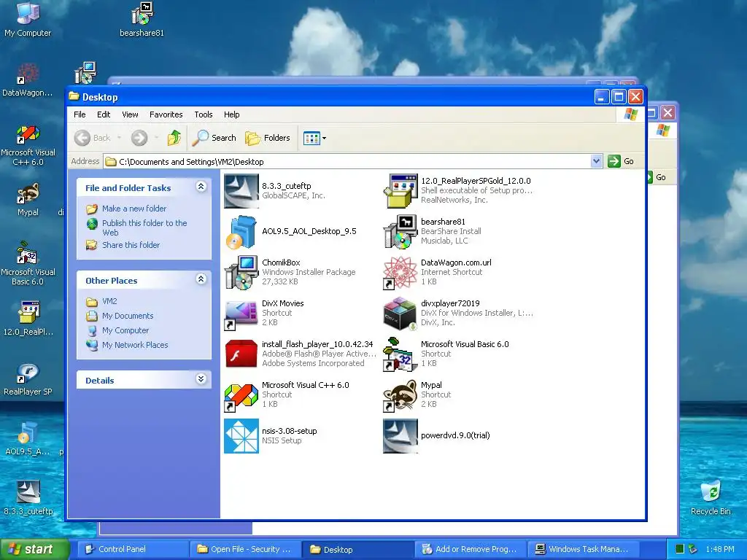Open the File menu
The width and height of the screenshot is (747, 560).
click(80, 114)
